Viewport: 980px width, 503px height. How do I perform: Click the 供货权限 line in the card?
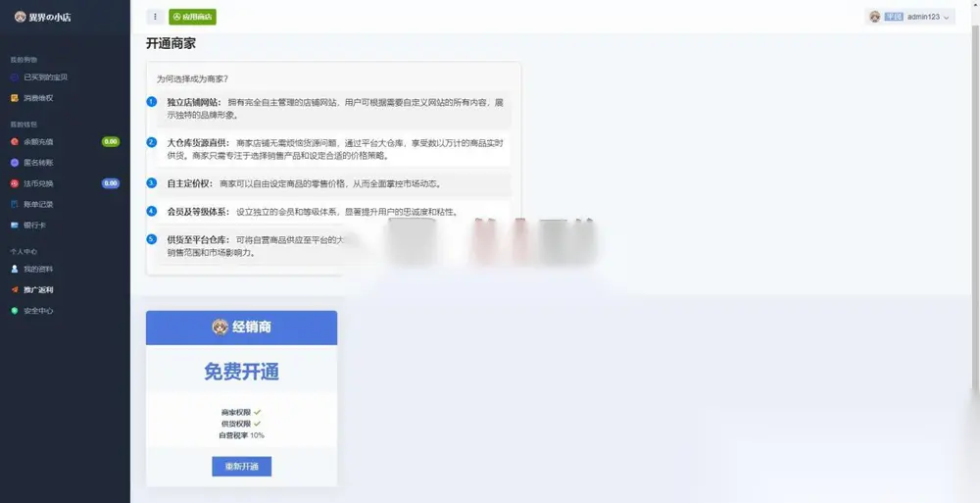[241, 424]
